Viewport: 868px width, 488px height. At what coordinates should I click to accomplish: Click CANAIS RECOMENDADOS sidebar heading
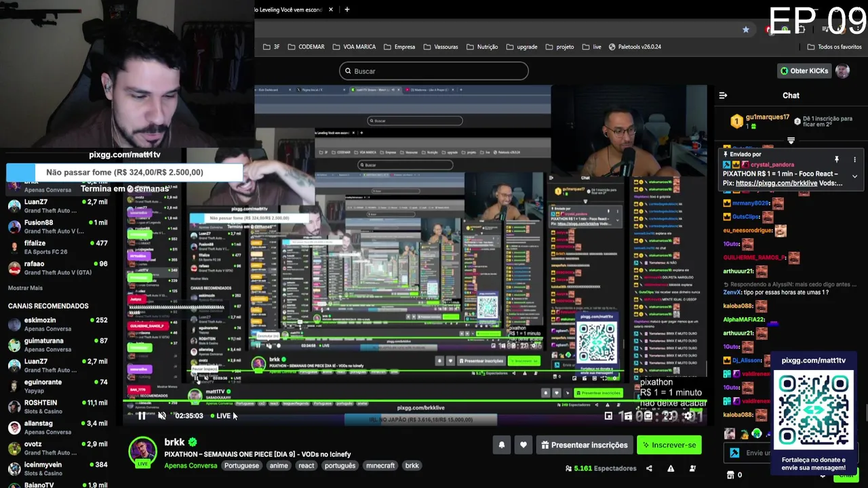(x=48, y=306)
